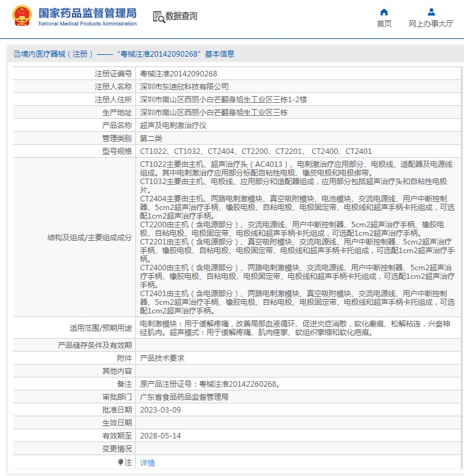This screenshot has height=476, width=464.
Task: Select the registrant address ending 三栋1-2楼
Action: coord(223,100)
